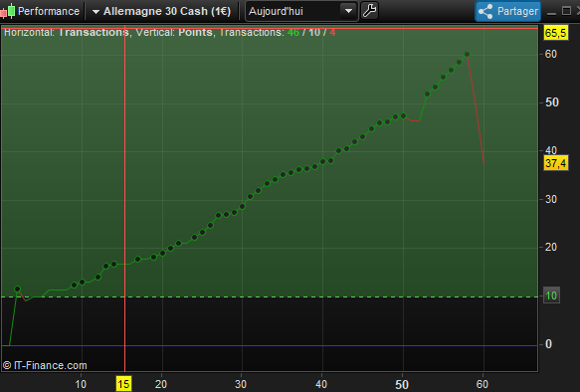Expand the Allemagne 30 Cash instrument dropdown
The height and width of the screenshot is (392, 580).
click(x=96, y=12)
